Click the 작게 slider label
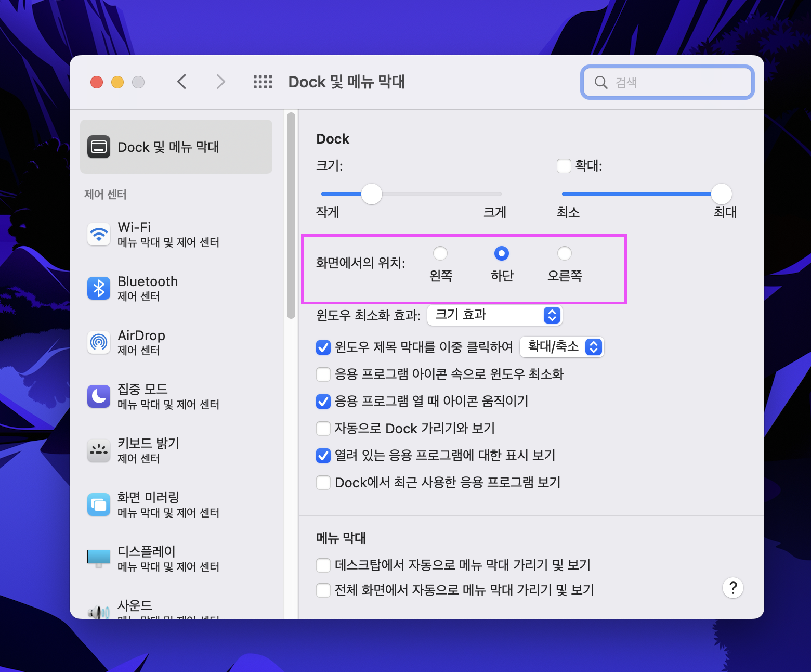811x672 pixels. [x=328, y=212]
